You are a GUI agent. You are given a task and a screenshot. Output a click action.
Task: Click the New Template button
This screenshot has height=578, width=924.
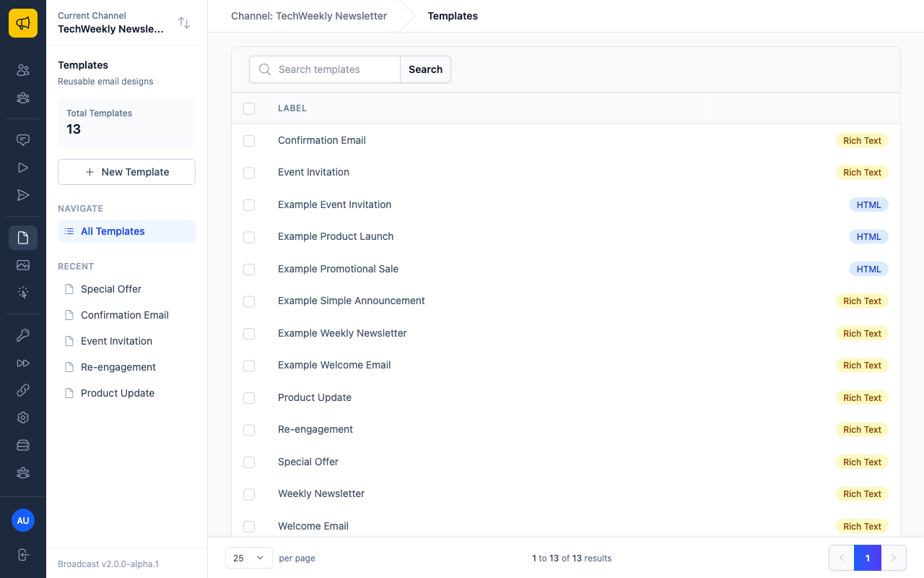pyautogui.click(x=126, y=172)
